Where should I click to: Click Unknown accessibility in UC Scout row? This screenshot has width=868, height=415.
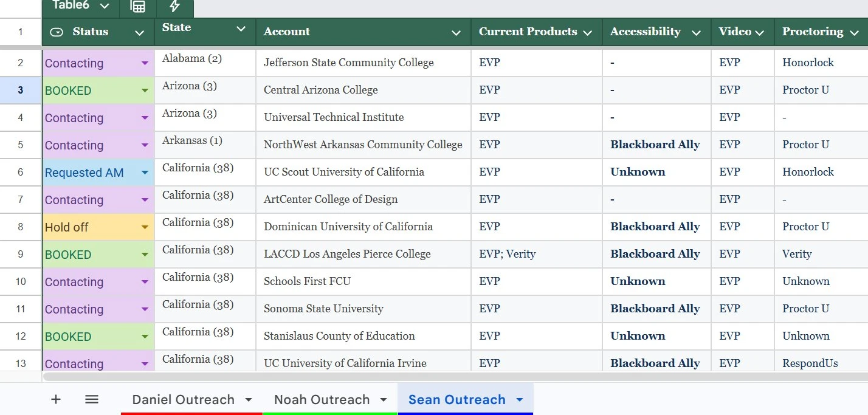click(x=656, y=172)
